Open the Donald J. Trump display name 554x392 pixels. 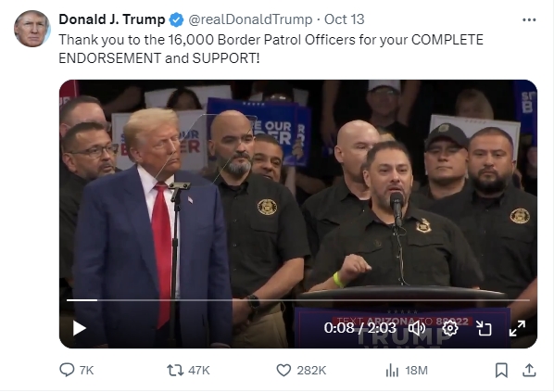click(x=112, y=19)
